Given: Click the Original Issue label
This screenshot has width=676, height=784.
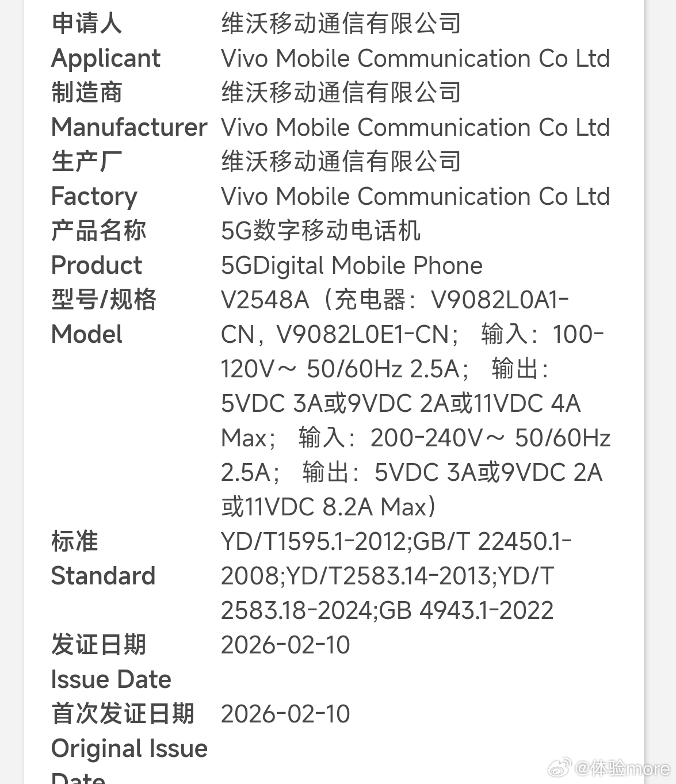Looking at the screenshot, I should [x=129, y=748].
